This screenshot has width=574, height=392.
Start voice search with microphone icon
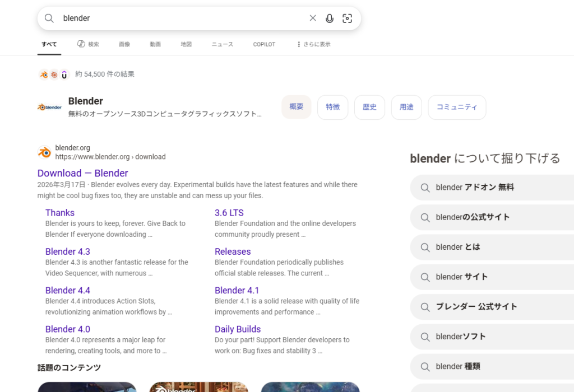coord(330,18)
